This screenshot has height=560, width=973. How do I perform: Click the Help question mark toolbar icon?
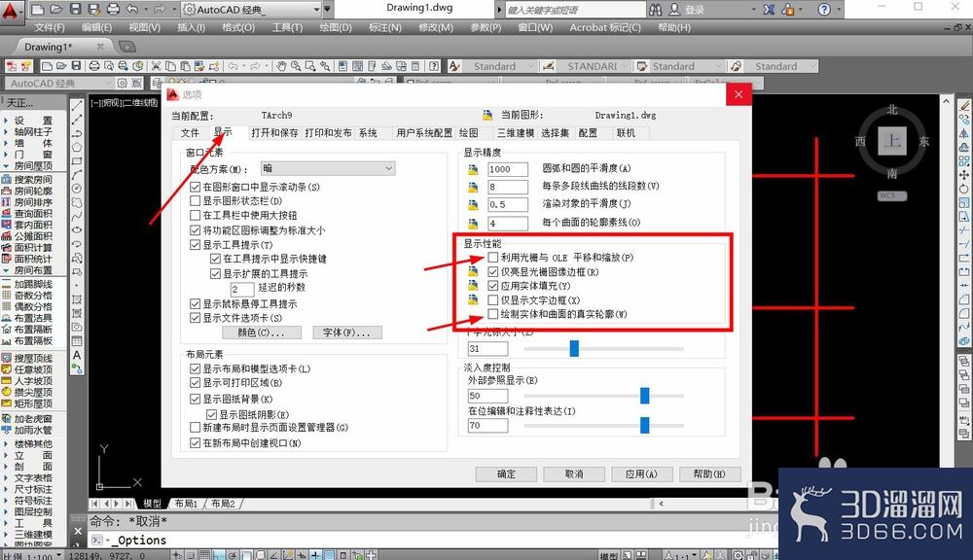pyautogui.click(x=434, y=66)
